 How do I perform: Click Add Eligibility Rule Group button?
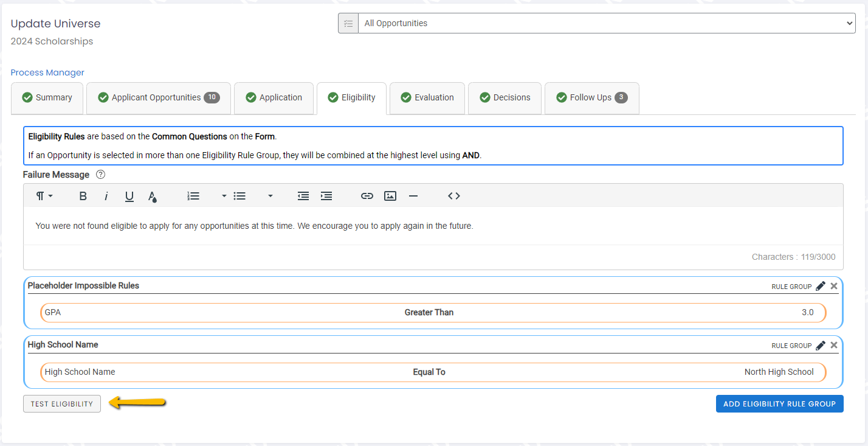779,404
